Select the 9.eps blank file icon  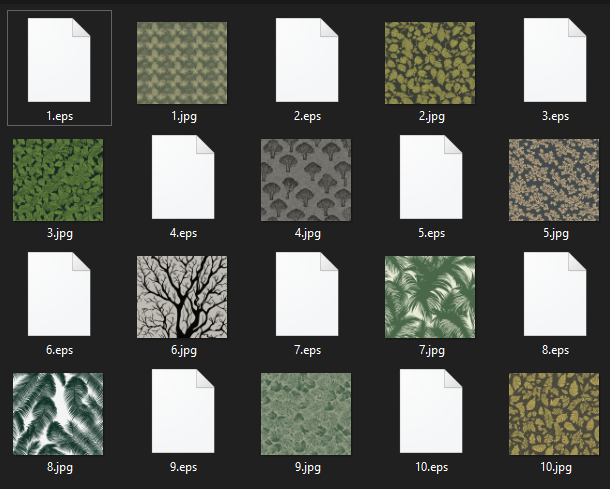pyautogui.click(x=183, y=411)
